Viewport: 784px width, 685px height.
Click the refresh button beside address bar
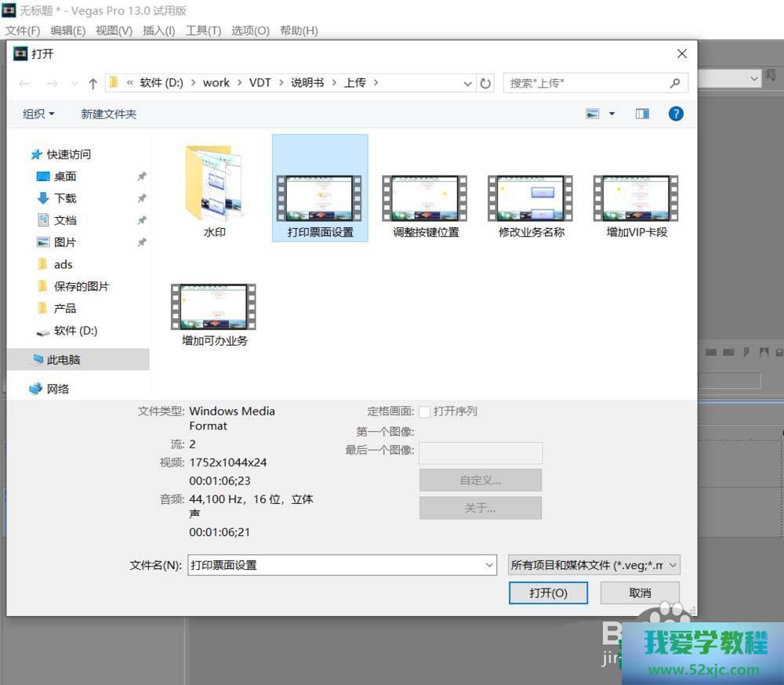[x=486, y=83]
